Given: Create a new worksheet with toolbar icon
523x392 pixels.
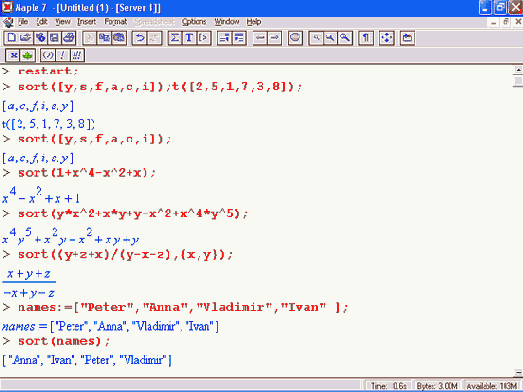Looking at the screenshot, I should [11, 38].
